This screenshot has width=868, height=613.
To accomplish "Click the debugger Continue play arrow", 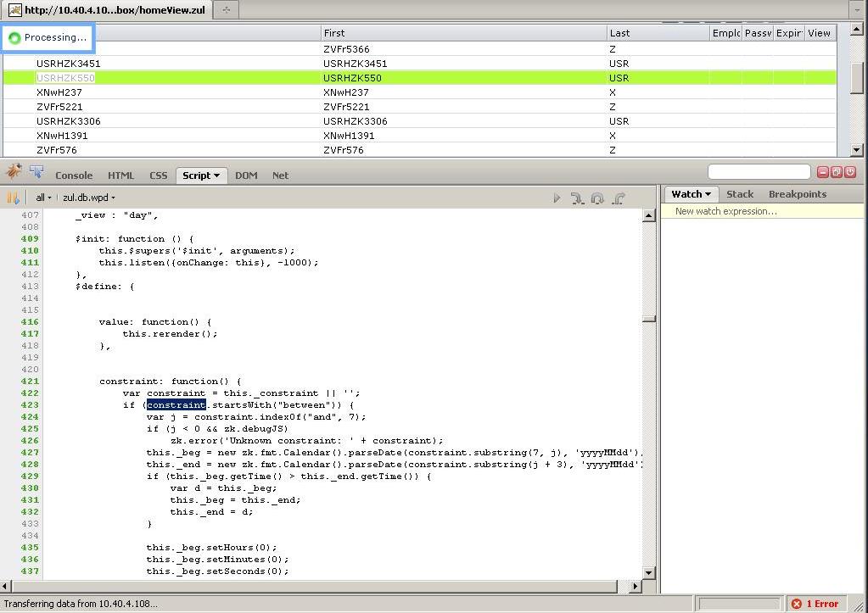I will click(557, 198).
